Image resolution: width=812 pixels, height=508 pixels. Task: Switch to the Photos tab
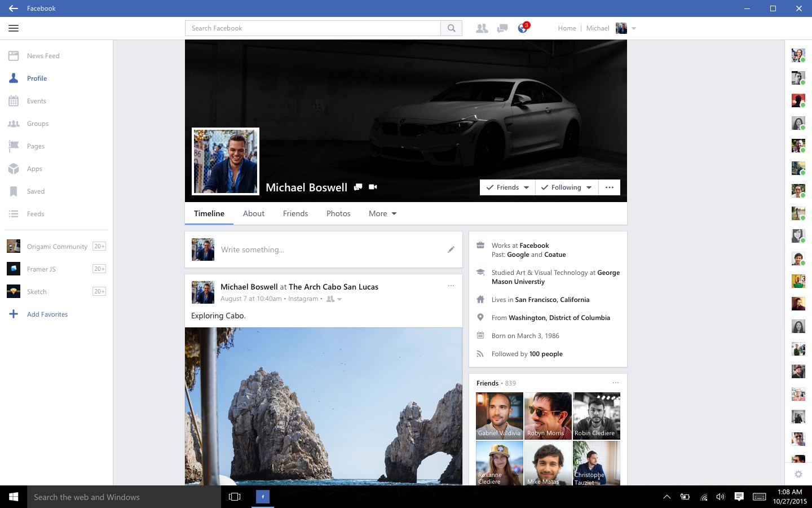click(x=338, y=213)
